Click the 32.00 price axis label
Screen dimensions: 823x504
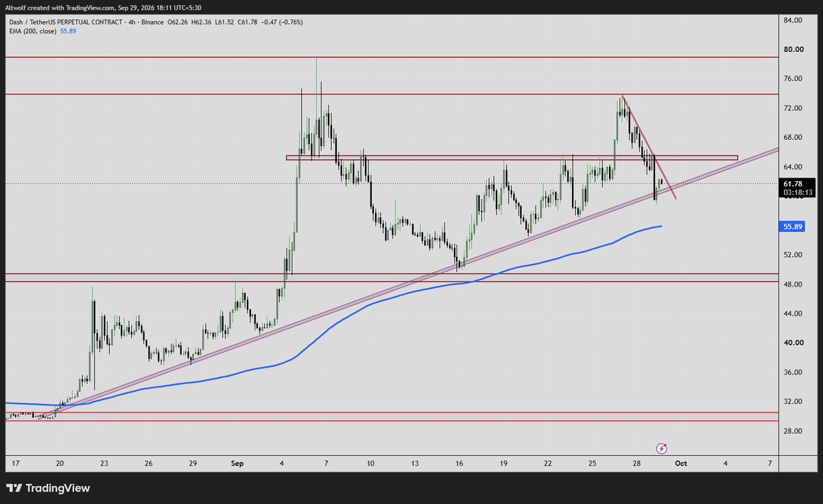pyautogui.click(x=794, y=401)
